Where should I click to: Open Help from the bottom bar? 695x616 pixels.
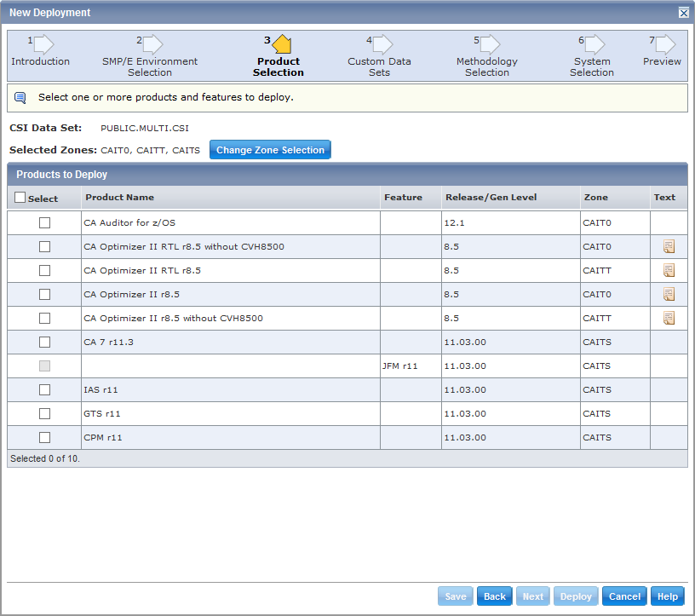(669, 596)
